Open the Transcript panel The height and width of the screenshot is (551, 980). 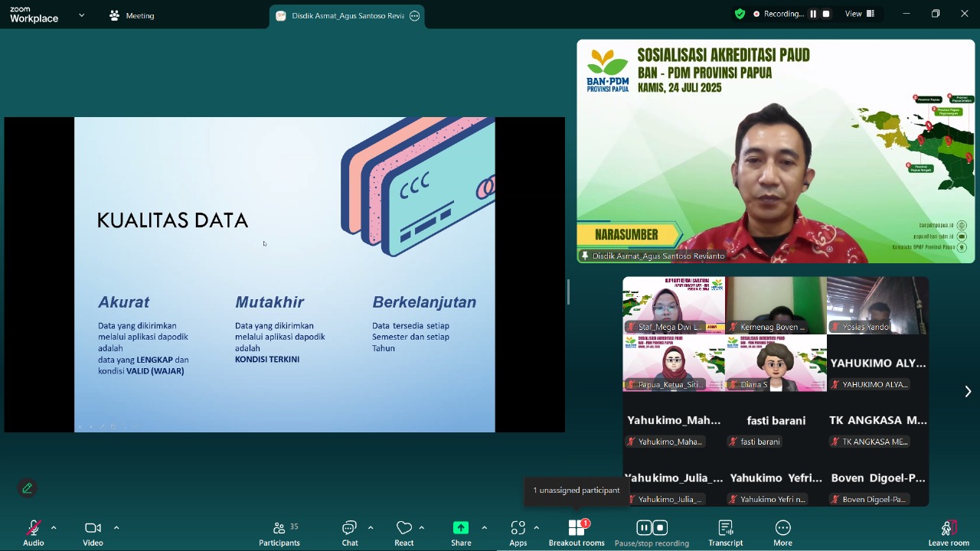[x=725, y=533]
